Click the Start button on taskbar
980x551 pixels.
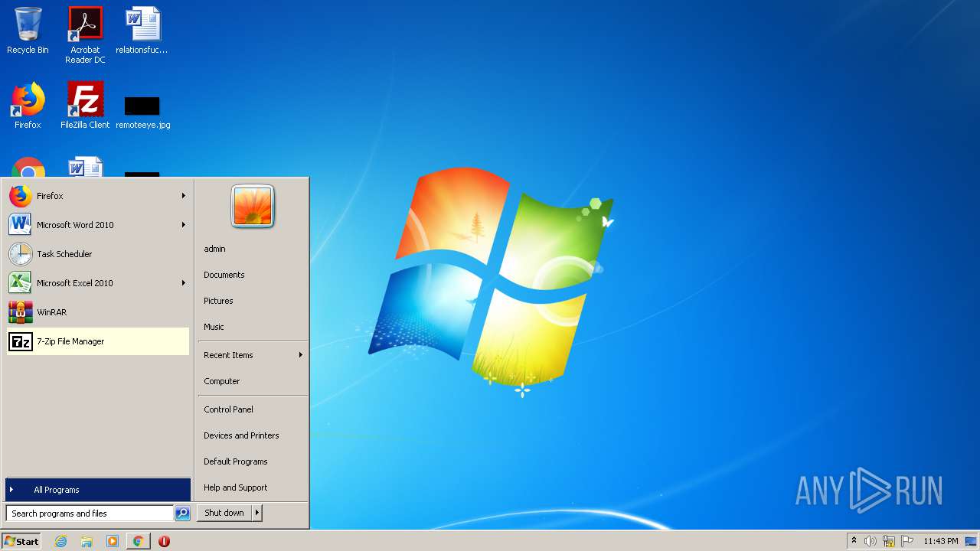coord(21,541)
